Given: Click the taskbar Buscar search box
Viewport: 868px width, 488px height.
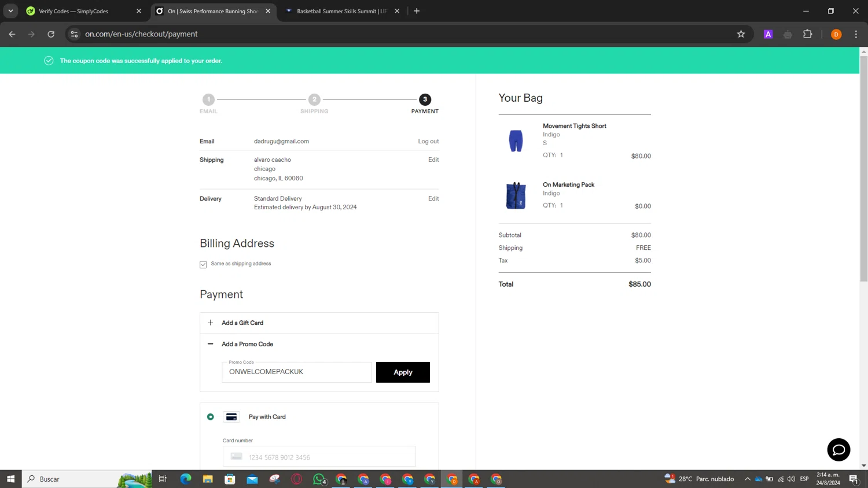Looking at the screenshot, I should [x=87, y=479].
